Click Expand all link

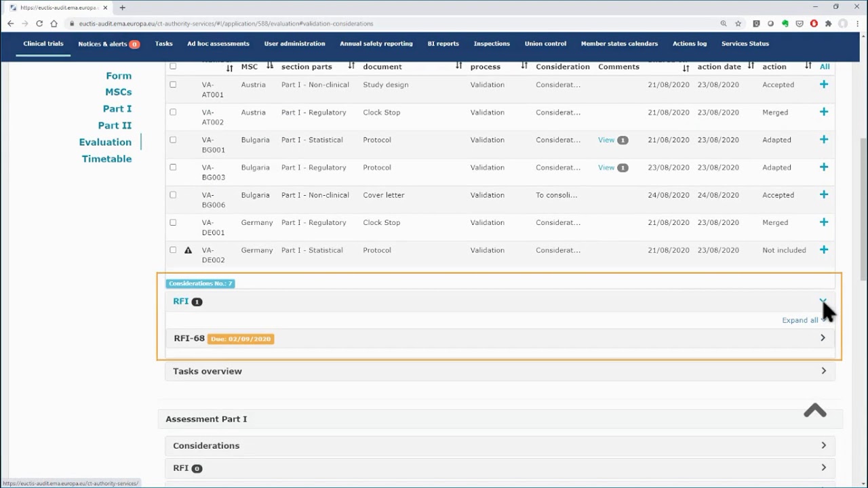[800, 320]
